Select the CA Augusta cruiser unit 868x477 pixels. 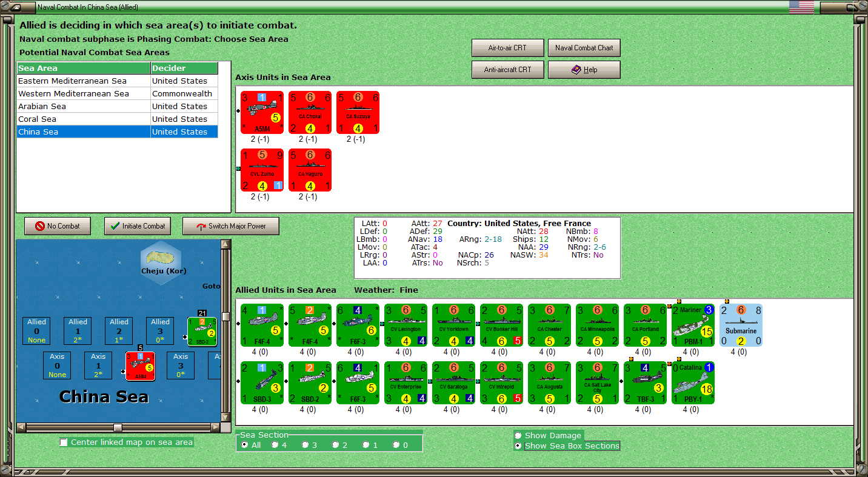coord(549,382)
